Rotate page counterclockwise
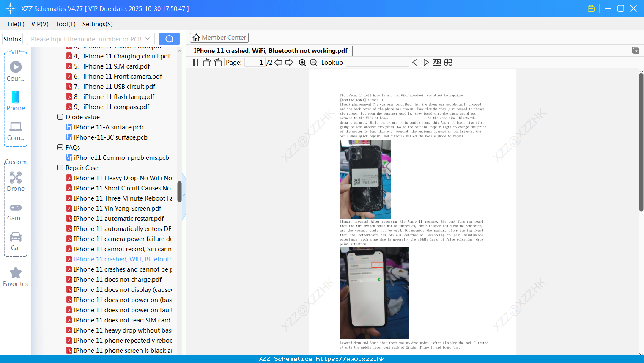The height and width of the screenshot is (363, 644). (x=206, y=62)
